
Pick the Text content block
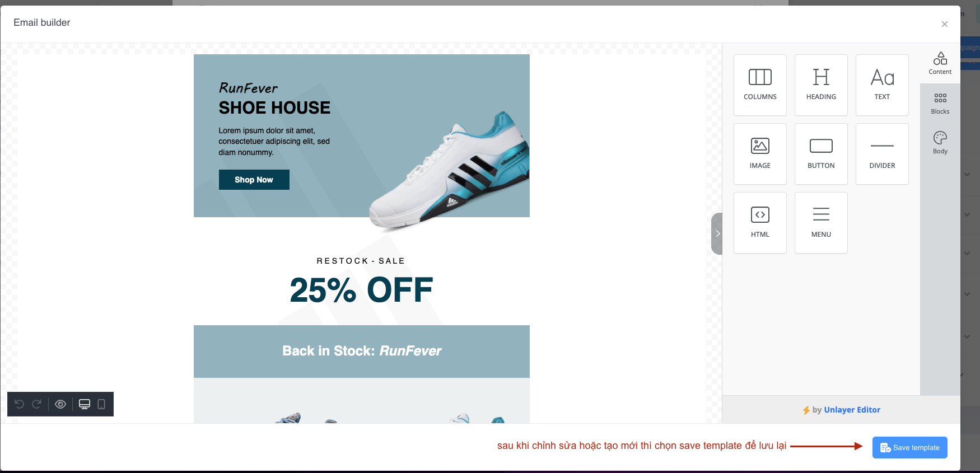pyautogui.click(x=882, y=85)
